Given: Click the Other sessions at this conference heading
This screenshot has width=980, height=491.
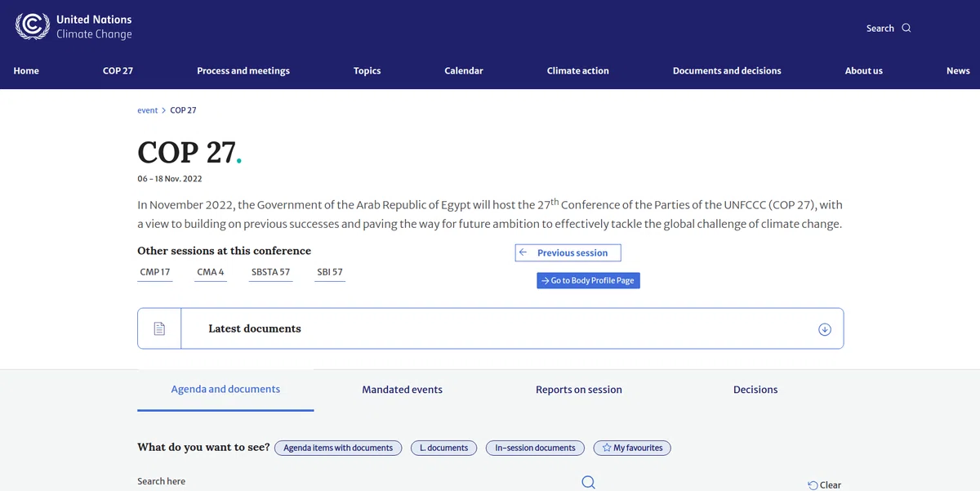Looking at the screenshot, I should (224, 251).
